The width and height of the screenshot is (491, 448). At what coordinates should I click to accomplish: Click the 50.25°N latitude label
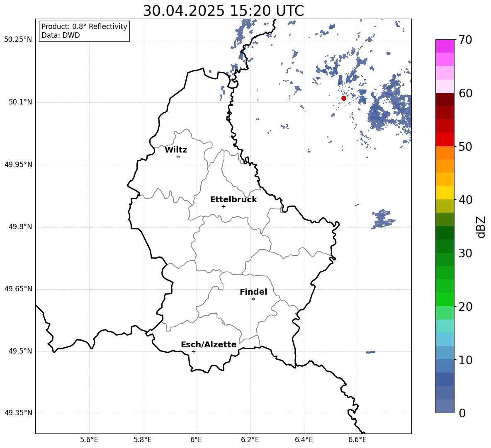pyautogui.click(x=18, y=40)
